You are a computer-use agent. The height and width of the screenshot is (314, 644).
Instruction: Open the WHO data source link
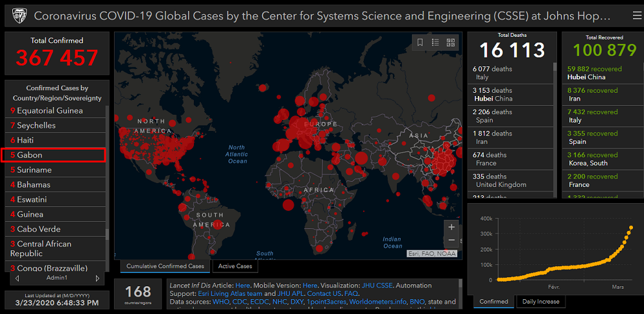click(220, 302)
